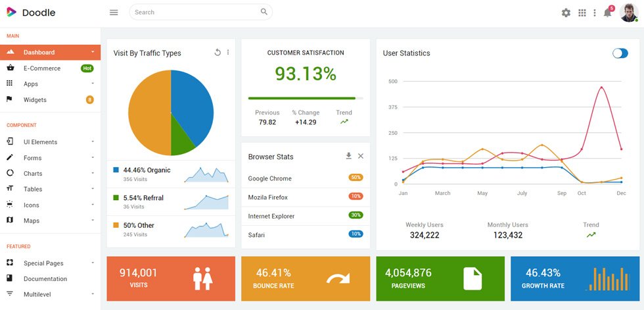
Task: Expand the Tables submenu arrow
Action: click(93, 189)
